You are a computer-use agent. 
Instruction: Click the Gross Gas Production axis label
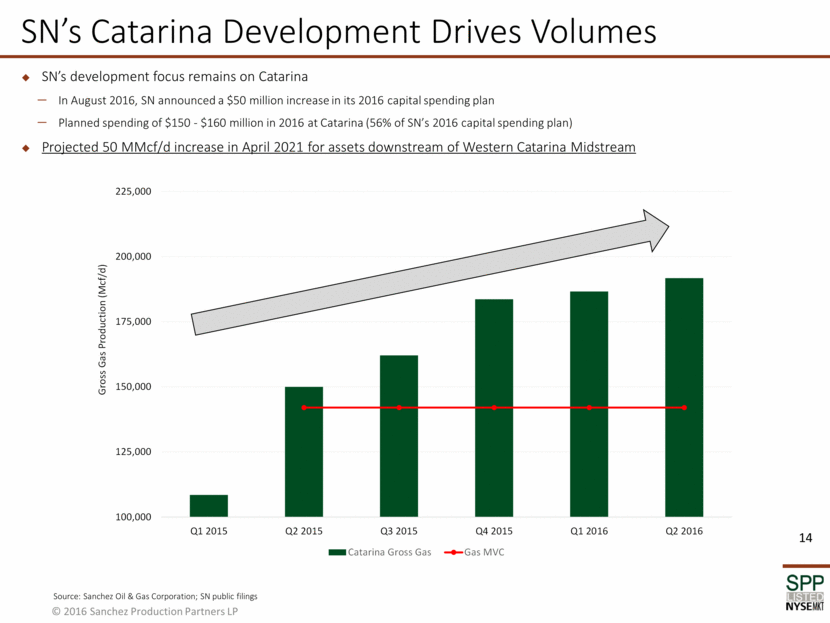(101, 330)
